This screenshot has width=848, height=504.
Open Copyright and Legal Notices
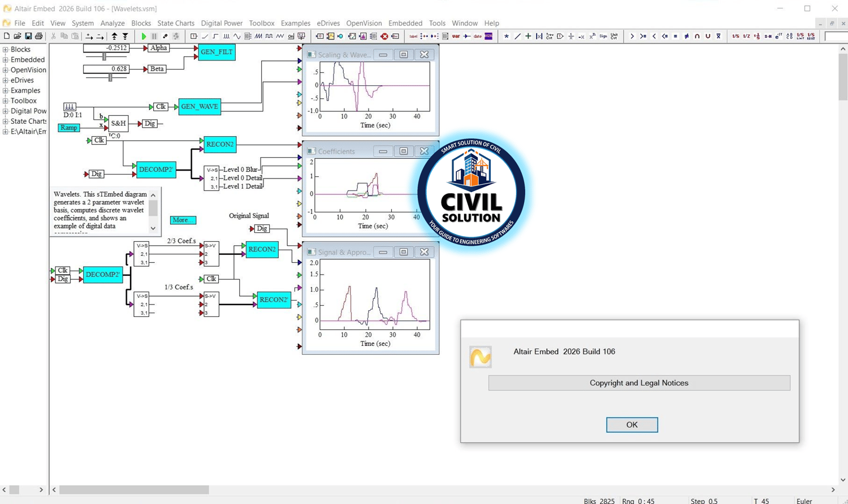(639, 383)
